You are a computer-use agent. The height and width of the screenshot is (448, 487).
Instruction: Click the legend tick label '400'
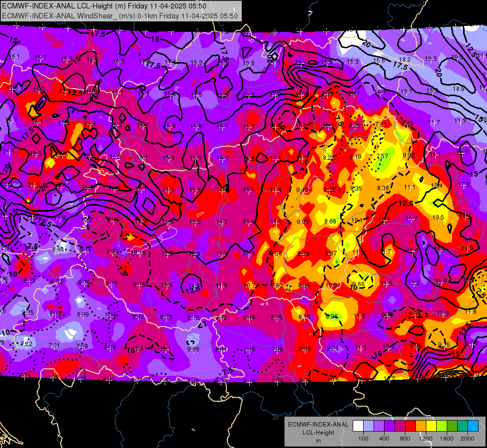384,439
